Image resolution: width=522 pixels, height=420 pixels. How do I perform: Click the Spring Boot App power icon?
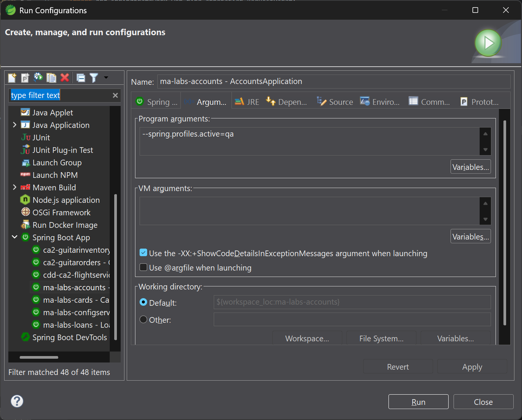point(25,237)
